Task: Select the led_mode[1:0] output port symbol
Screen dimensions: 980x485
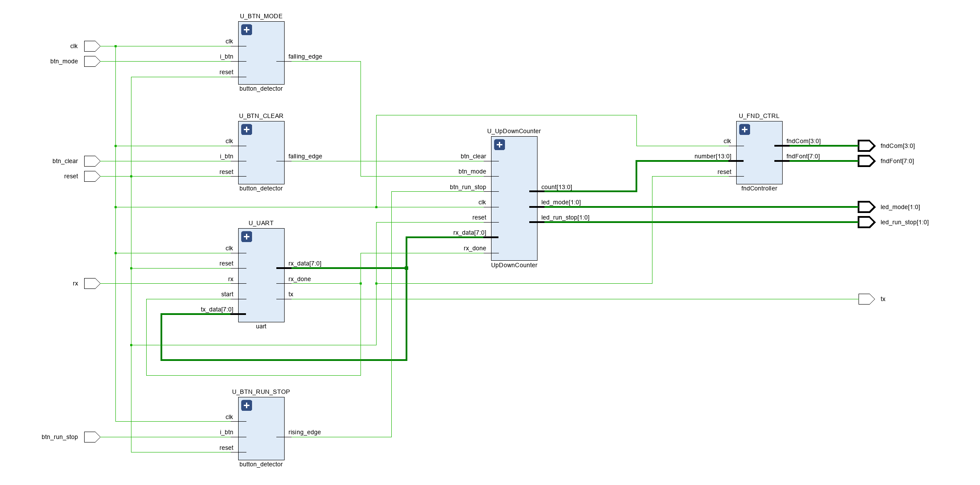Action: click(x=866, y=207)
